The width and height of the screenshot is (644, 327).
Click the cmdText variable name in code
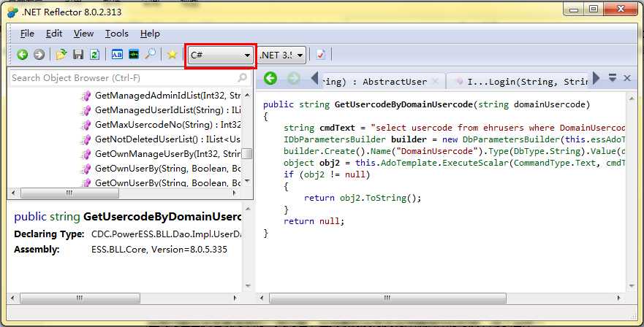(337, 128)
